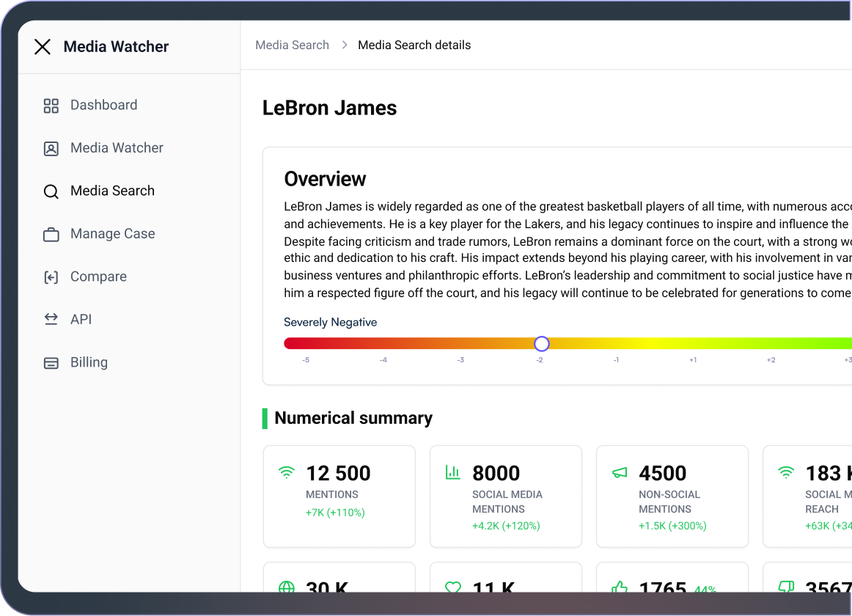The height and width of the screenshot is (616, 852).
Task: Click the -5 mark on sentiment scale
Action: point(306,360)
